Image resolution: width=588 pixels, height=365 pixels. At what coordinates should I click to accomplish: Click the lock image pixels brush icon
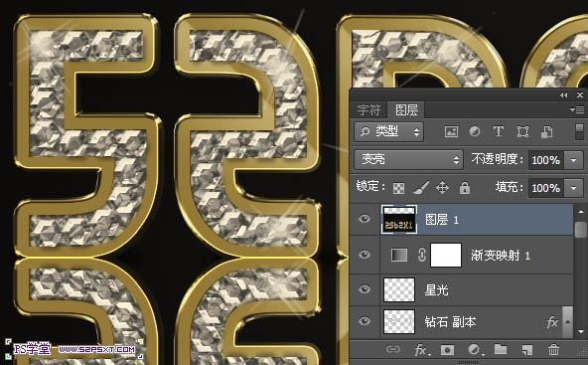(421, 187)
